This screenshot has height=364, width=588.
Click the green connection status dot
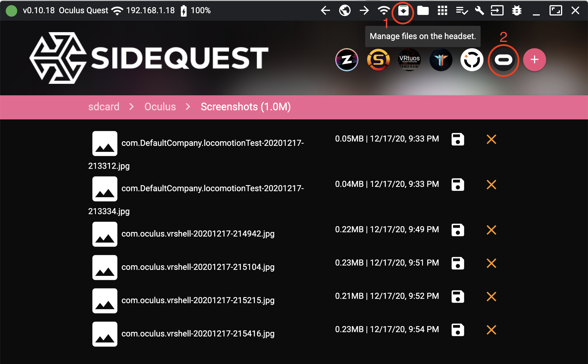11,11
